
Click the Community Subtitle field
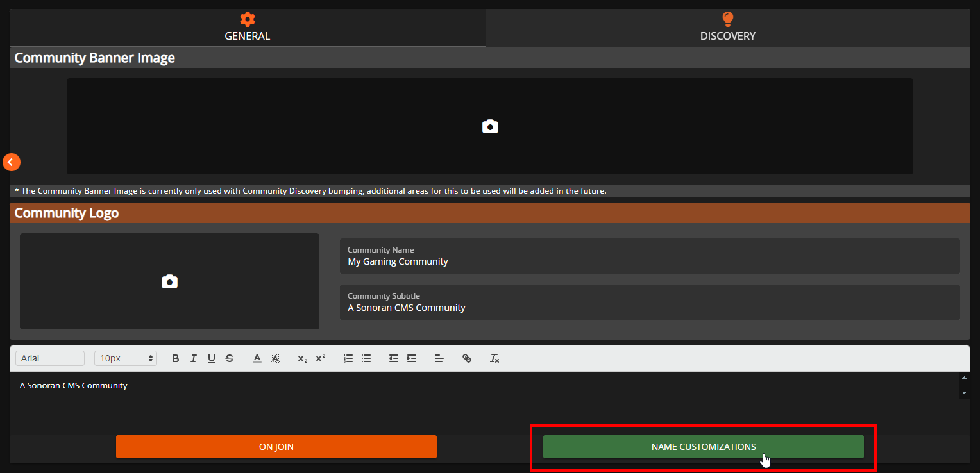[650, 303]
